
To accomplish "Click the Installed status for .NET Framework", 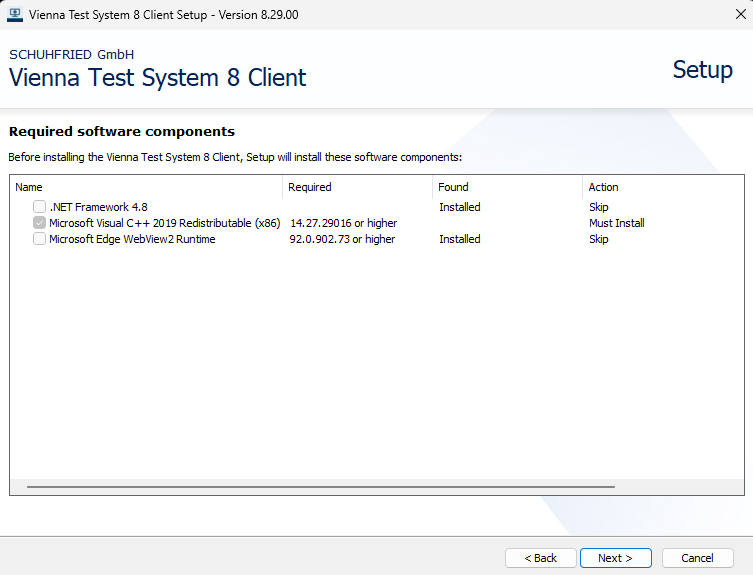I will pos(459,207).
